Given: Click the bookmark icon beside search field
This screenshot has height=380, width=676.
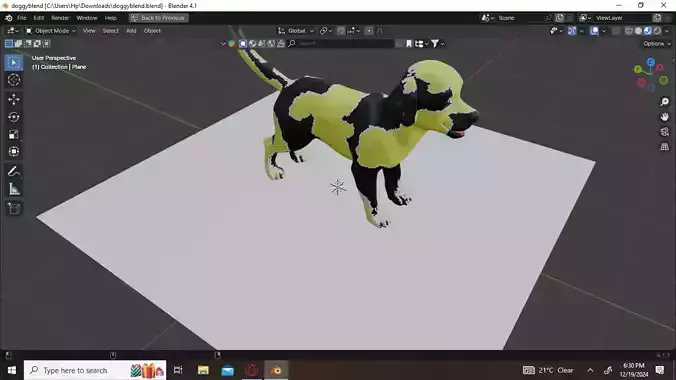Looking at the screenshot, I should (409, 44).
